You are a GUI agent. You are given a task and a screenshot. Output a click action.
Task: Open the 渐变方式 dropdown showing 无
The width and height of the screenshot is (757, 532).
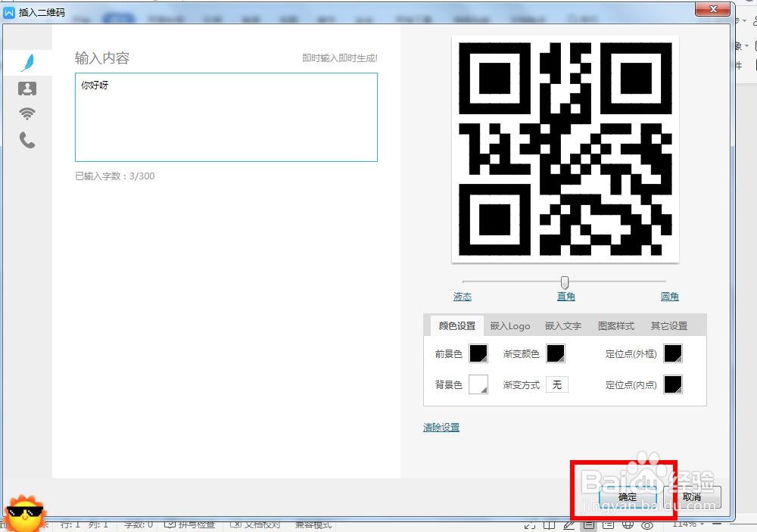pos(557,384)
